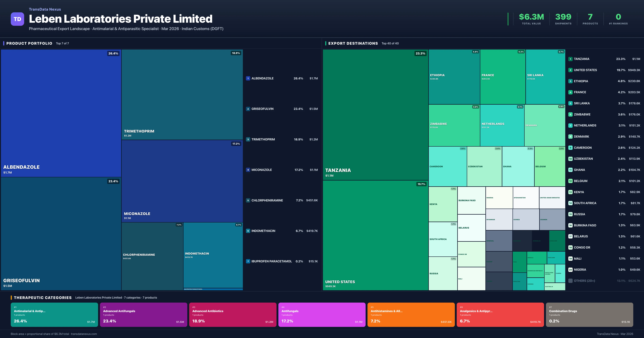Image resolution: width=644 pixels, height=338 pixels.
Task: Open the Antimalarial & Antip... category card
Action: (x=54, y=315)
